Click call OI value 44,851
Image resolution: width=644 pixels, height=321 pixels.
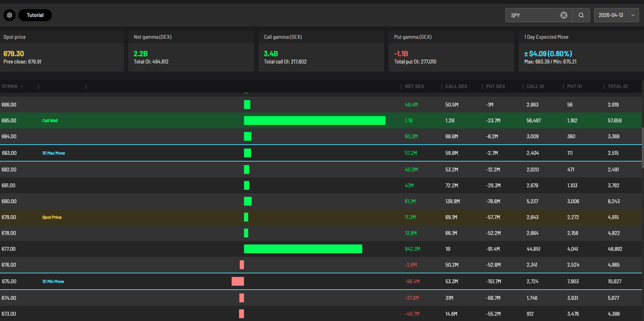pyautogui.click(x=535, y=249)
